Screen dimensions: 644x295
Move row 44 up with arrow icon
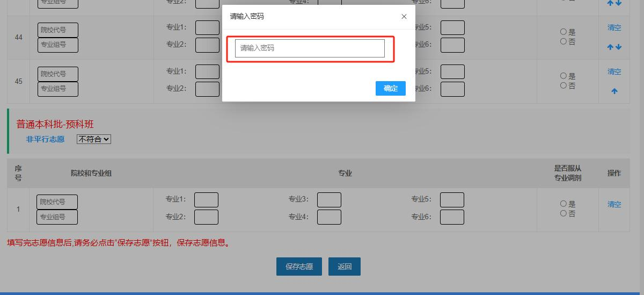point(610,47)
